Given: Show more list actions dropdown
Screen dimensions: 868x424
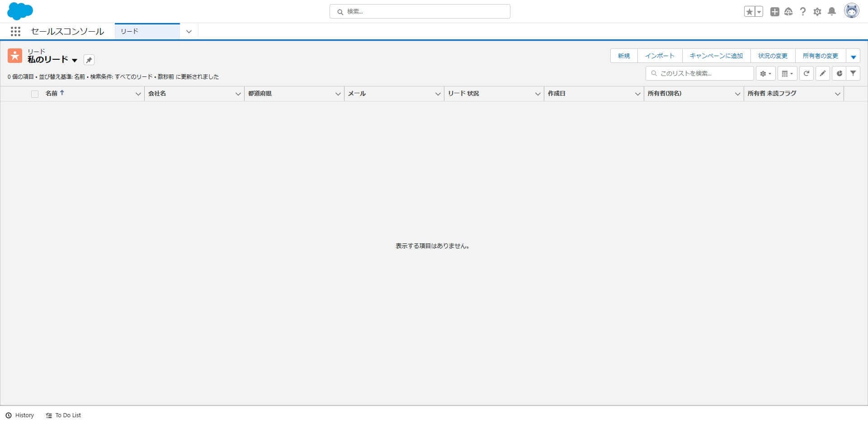Looking at the screenshot, I should pyautogui.click(x=853, y=56).
